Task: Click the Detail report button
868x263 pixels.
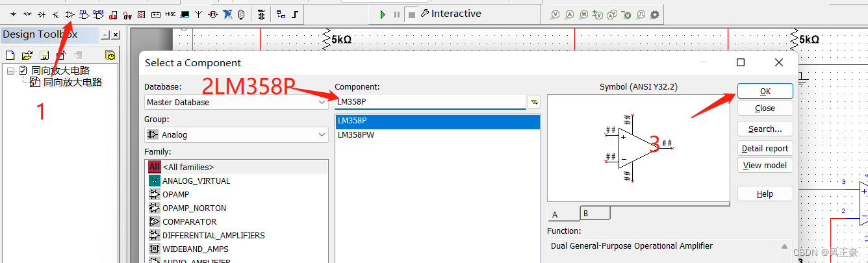Action: pyautogui.click(x=765, y=148)
